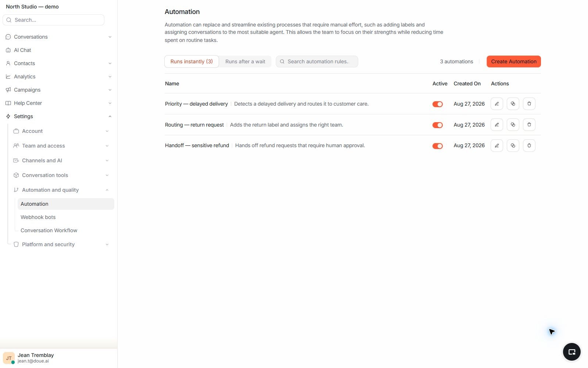The width and height of the screenshot is (588, 368).
Task: Edit the Routing — return request automation
Action: (496, 125)
